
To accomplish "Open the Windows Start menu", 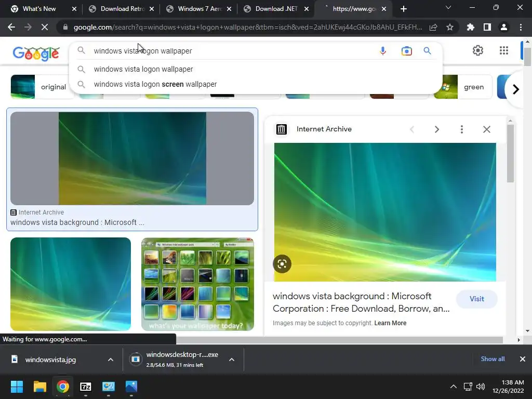I will [17, 387].
